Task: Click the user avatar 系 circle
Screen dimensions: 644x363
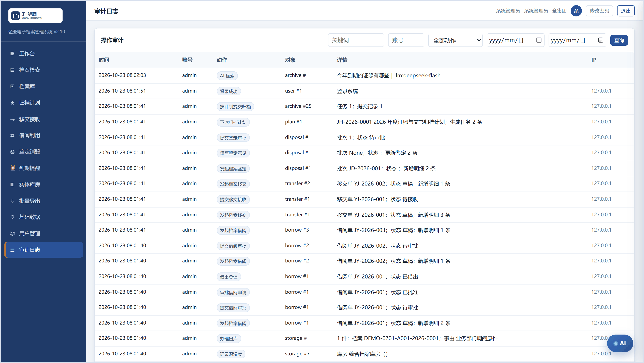Action: tap(576, 11)
